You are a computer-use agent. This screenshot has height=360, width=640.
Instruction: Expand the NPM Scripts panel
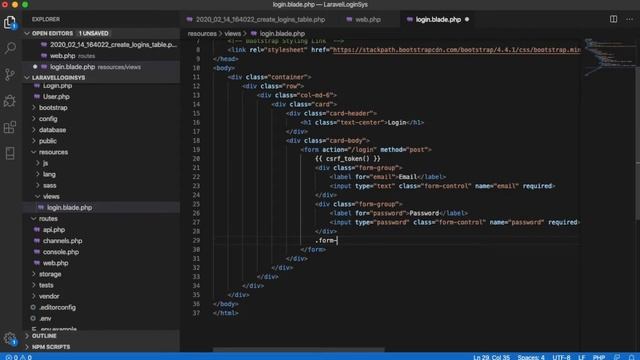(x=51, y=347)
